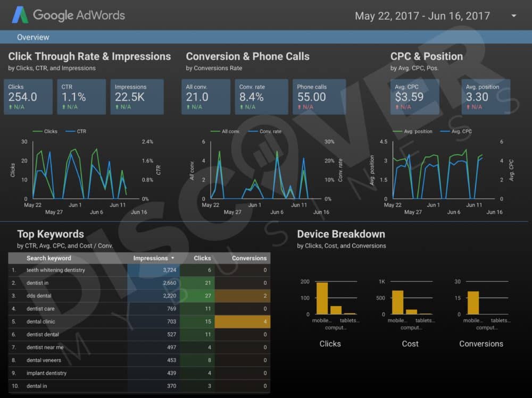
Task: Select the "dentist care" keyword
Action: click(x=40, y=309)
